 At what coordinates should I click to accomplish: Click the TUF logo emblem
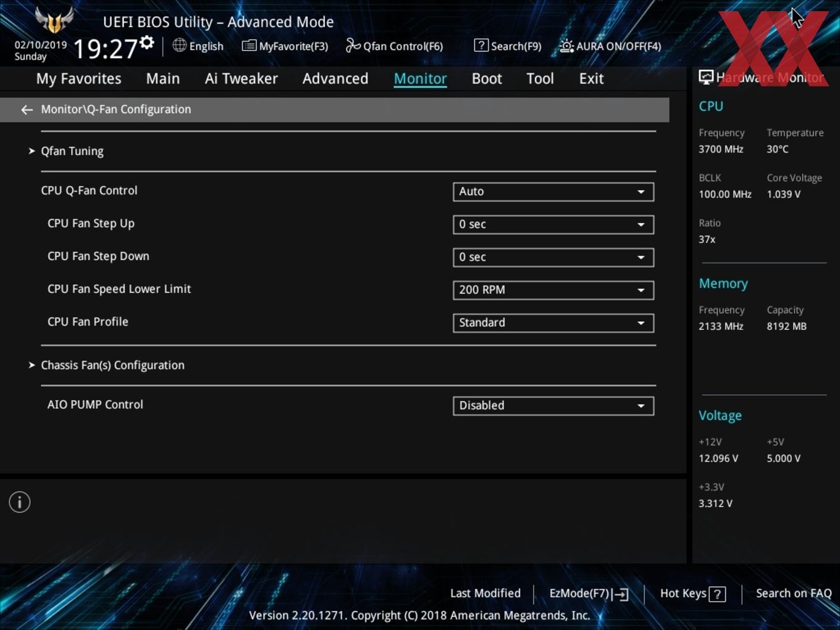point(54,20)
